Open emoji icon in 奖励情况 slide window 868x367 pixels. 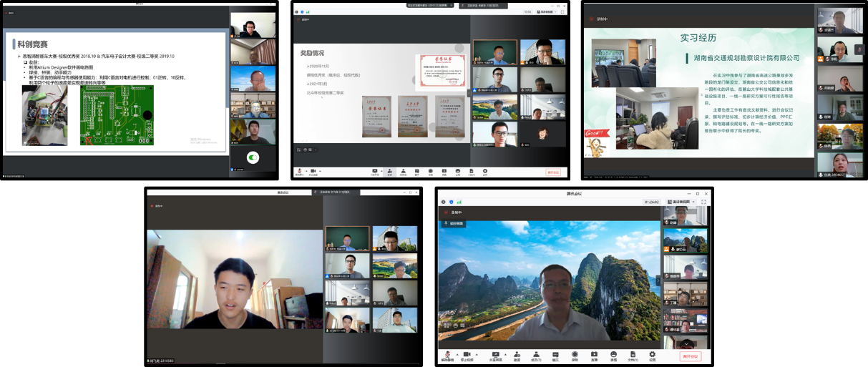[x=458, y=172]
